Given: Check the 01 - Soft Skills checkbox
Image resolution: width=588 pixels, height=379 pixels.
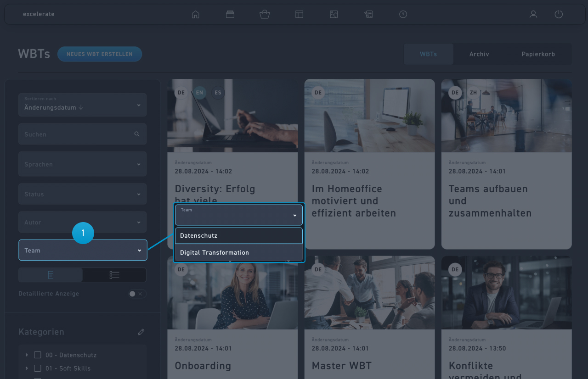Looking at the screenshot, I should pyautogui.click(x=38, y=368).
